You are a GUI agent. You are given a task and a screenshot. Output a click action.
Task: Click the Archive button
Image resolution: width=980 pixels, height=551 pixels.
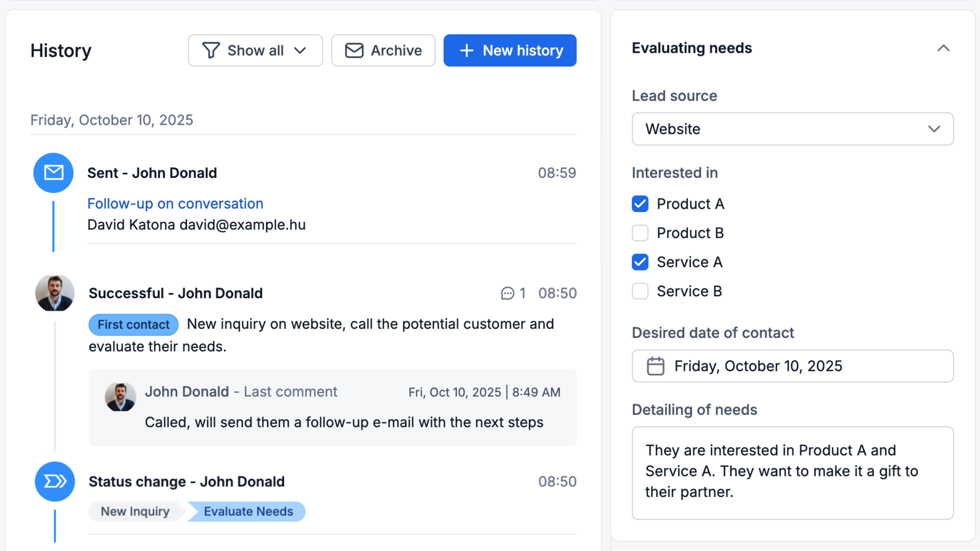(383, 50)
